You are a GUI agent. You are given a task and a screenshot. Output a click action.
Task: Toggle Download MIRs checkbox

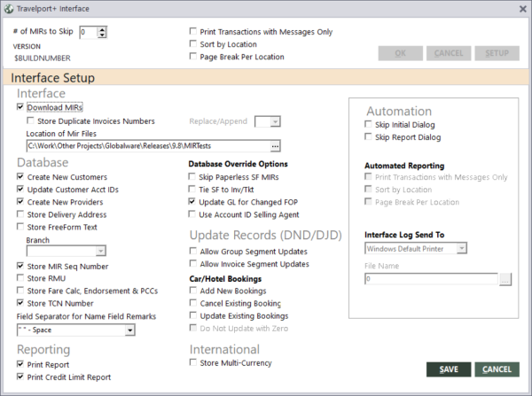[x=20, y=107]
